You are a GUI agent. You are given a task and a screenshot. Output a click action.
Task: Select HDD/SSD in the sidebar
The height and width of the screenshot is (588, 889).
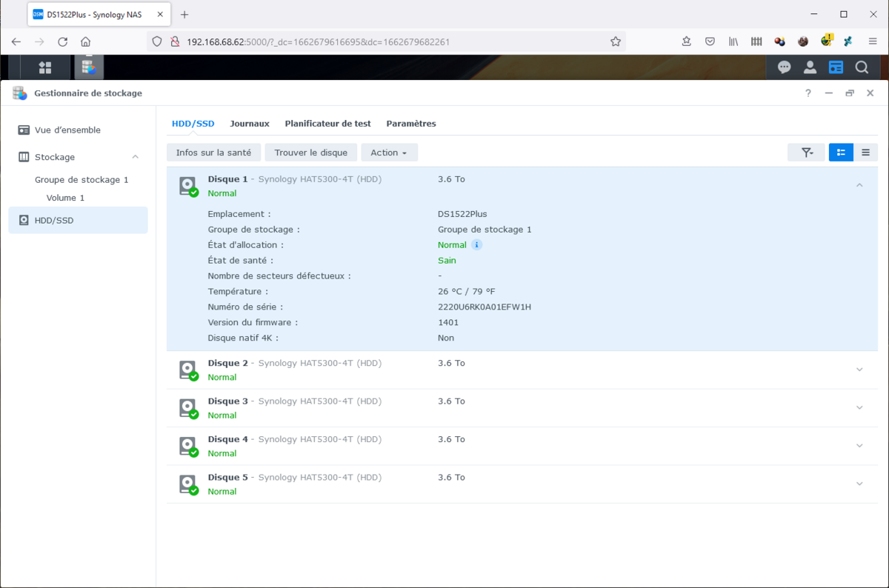[78, 220]
